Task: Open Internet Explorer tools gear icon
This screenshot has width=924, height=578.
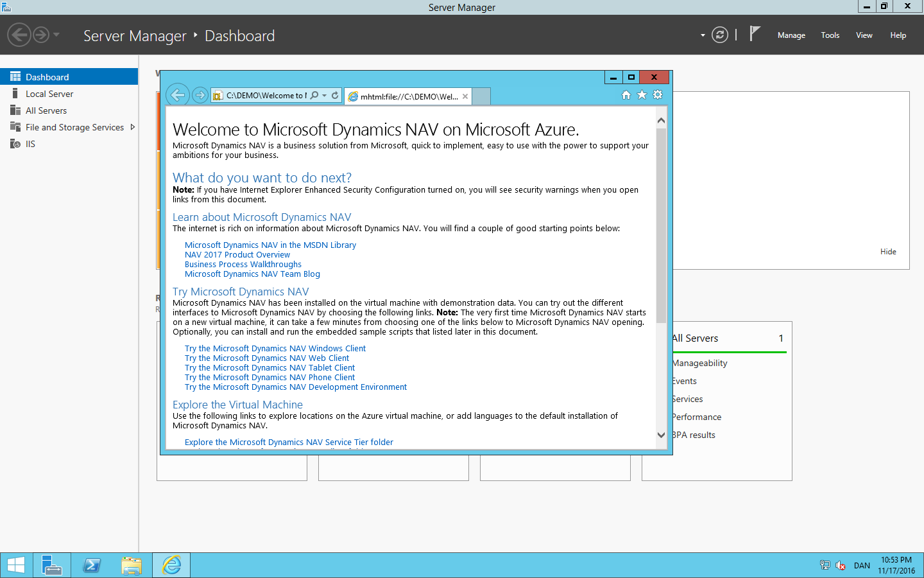Action: 658,95
